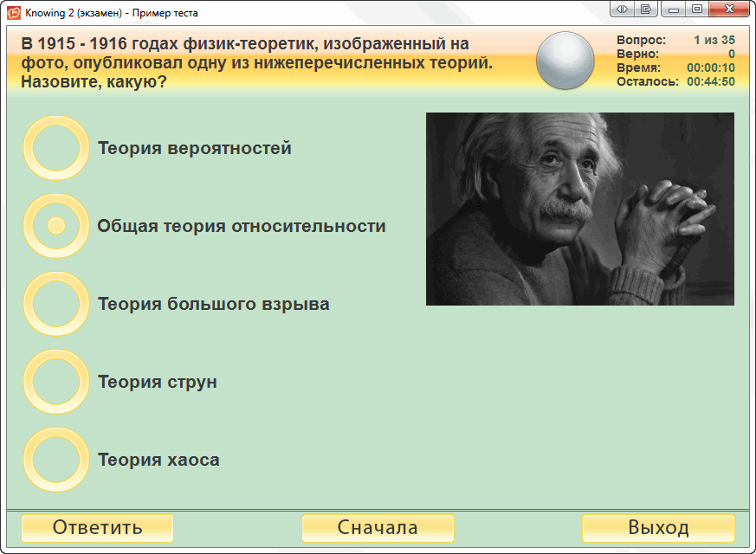Click the remaining time '00:44:50'
The height and width of the screenshot is (554, 756).
tap(711, 81)
